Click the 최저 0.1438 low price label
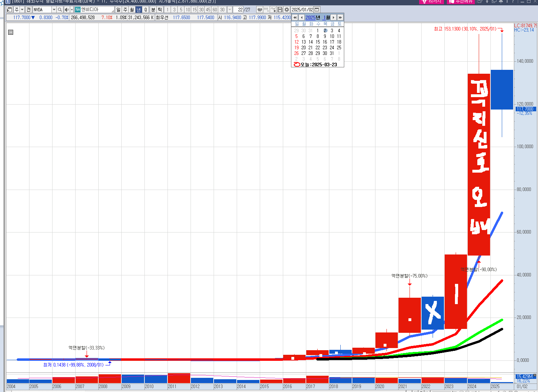This screenshot has height=392, width=538. (x=73, y=365)
